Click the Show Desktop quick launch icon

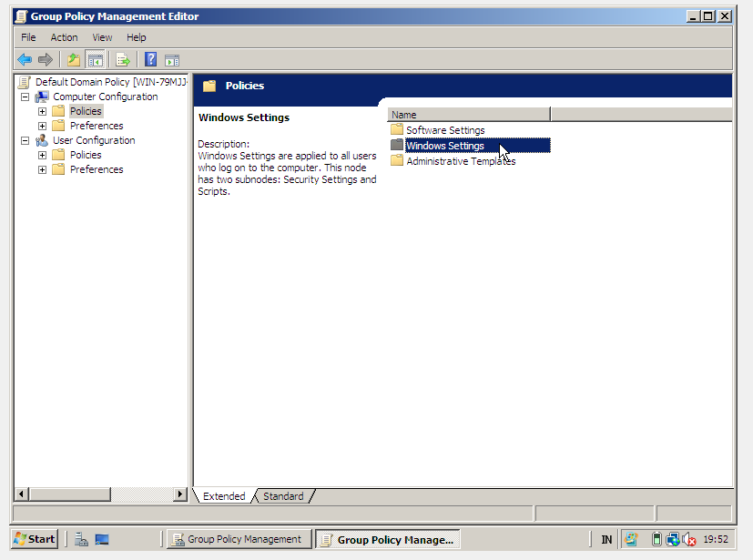coord(102,539)
